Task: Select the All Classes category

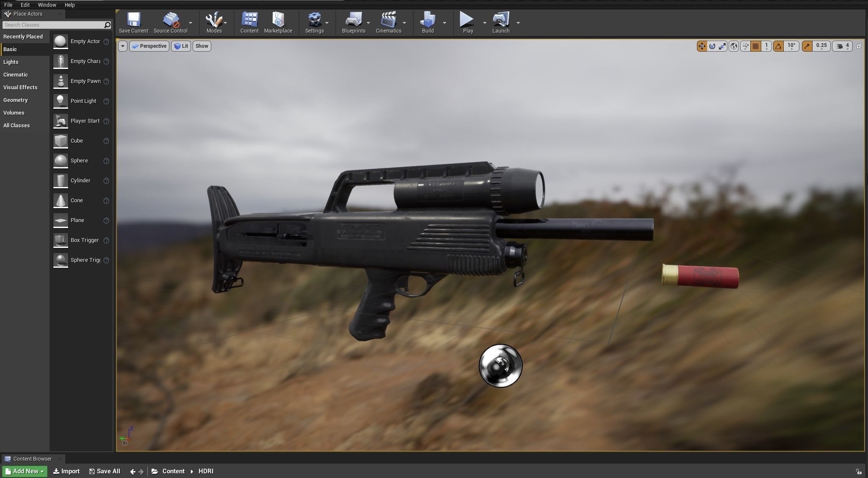Action: pyautogui.click(x=17, y=126)
